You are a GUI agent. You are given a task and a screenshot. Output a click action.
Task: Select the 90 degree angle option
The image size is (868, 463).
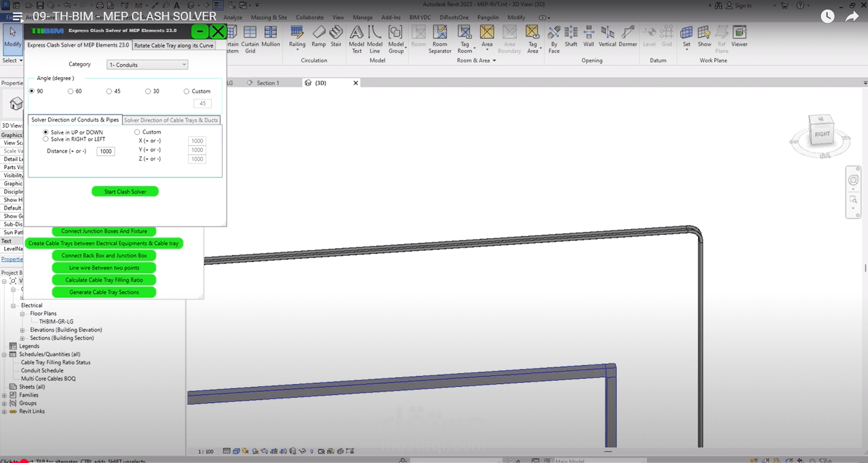(x=32, y=91)
